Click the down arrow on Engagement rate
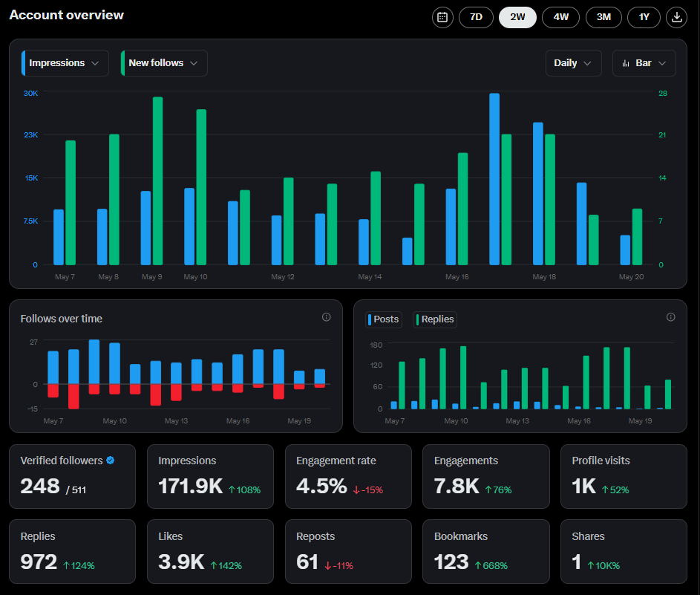Viewport: 700px width, 595px height. (x=356, y=490)
